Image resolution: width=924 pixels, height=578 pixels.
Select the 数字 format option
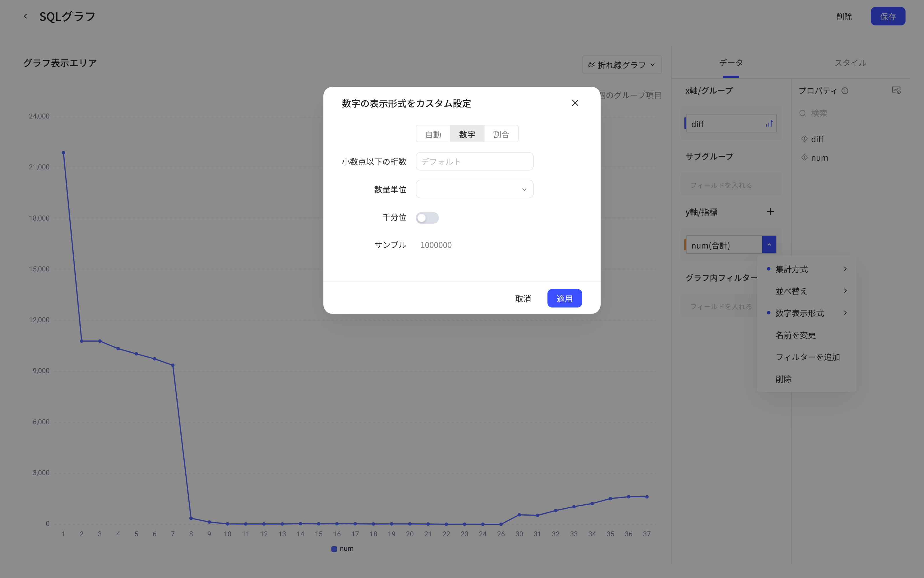point(467,134)
